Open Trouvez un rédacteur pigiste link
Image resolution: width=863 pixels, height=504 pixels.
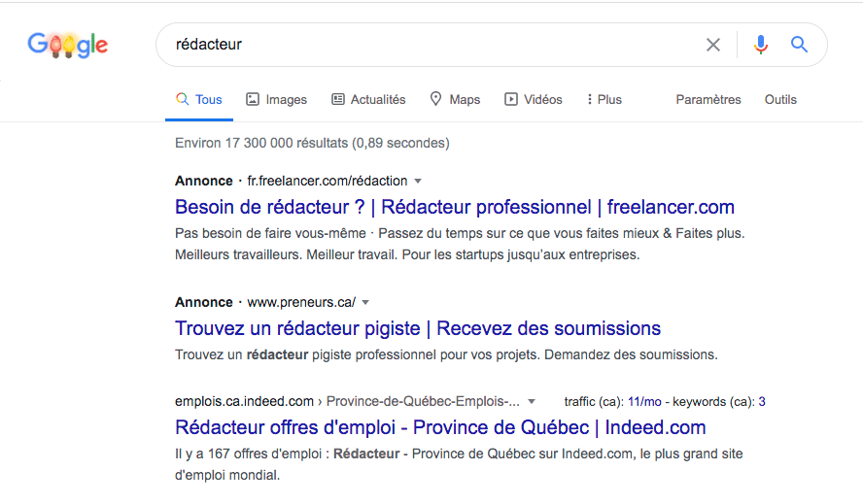(418, 328)
